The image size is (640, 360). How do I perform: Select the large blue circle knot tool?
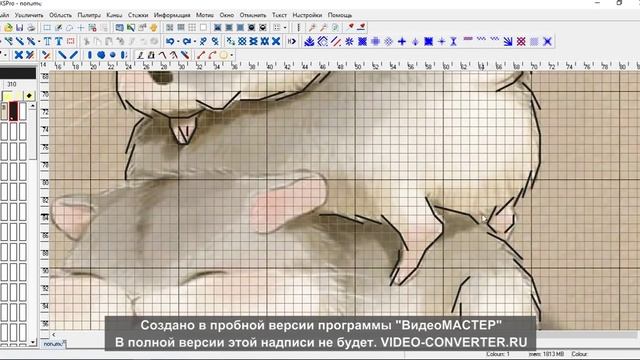point(101,55)
